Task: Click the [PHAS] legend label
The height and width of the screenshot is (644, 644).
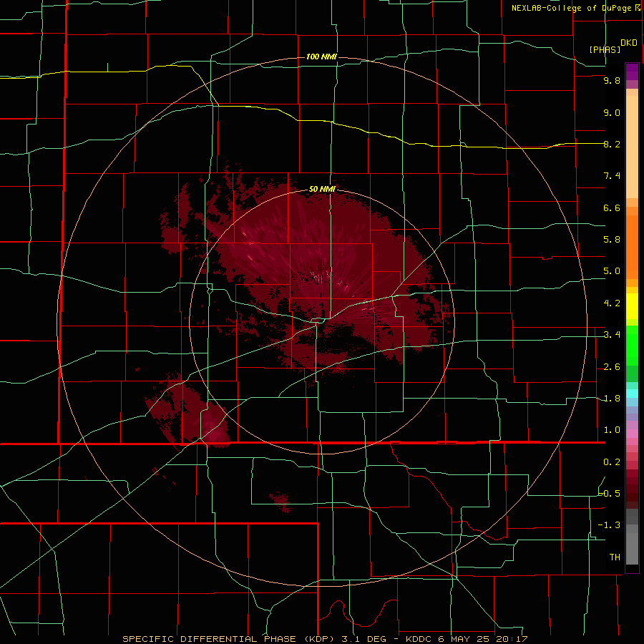Action: [x=605, y=49]
